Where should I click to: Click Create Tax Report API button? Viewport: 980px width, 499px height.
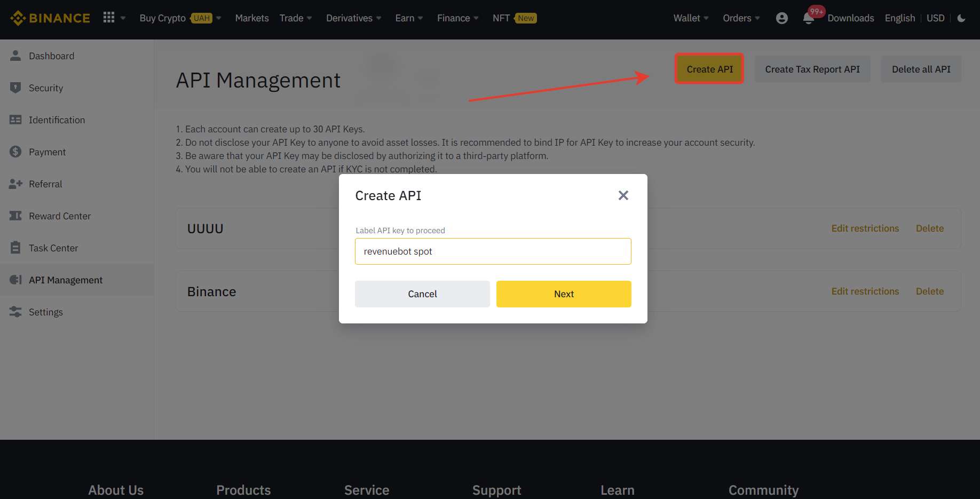click(812, 69)
